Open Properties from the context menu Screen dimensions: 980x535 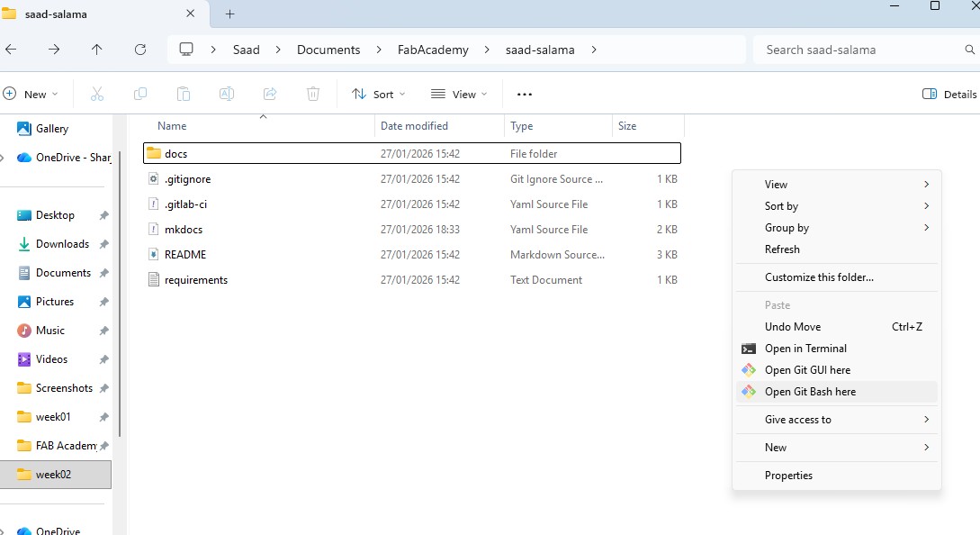coord(837,476)
